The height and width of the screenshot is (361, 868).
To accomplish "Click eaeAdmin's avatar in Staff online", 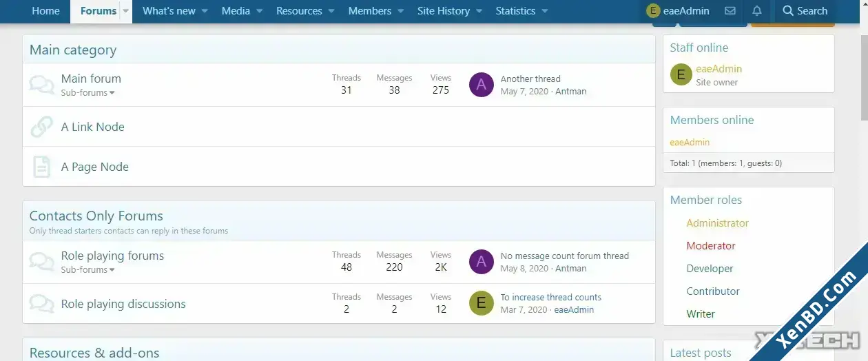I will 681,74.
